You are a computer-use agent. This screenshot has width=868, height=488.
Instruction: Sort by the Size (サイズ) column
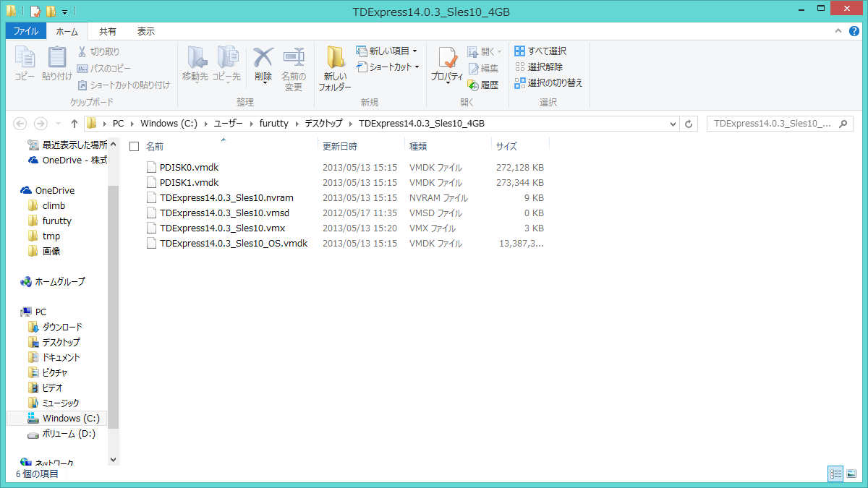click(x=506, y=146)
